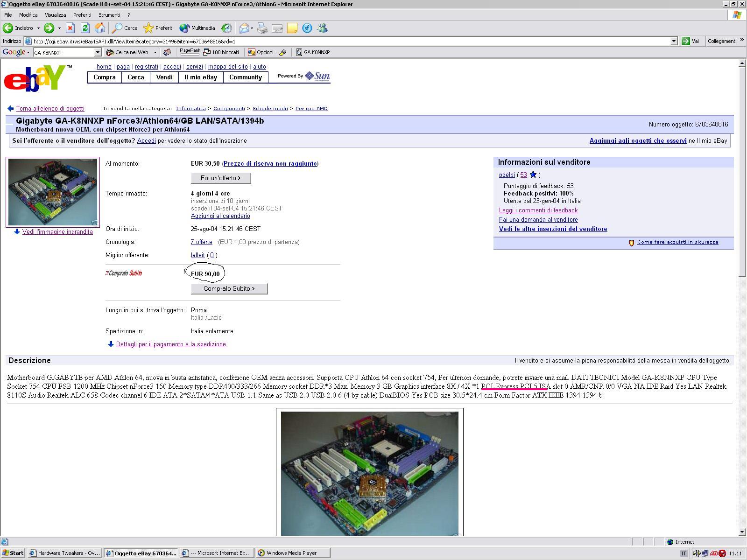
Task: Click the highlighter pencil icon
Action: point(282,52)
